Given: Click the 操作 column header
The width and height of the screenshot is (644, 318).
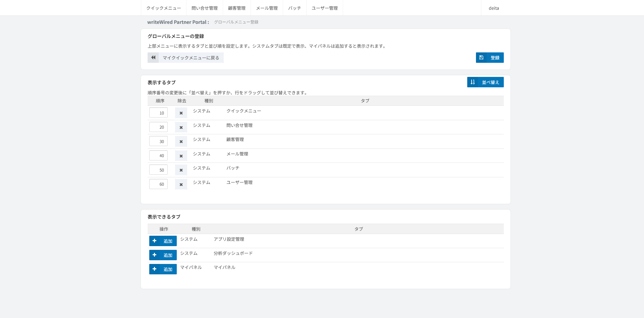Looking at the screenshot, I should [164, 229].
